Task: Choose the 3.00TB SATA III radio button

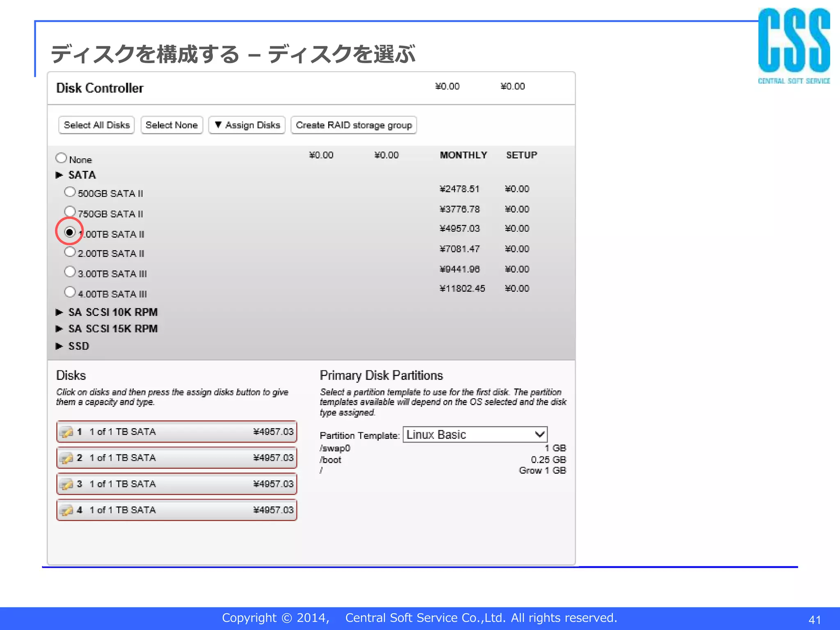Action: (70, 272)
